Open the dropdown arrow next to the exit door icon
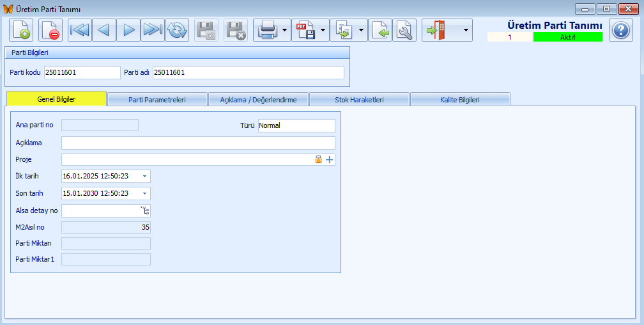This screenshot has width=644, height=325. (464, 30)
